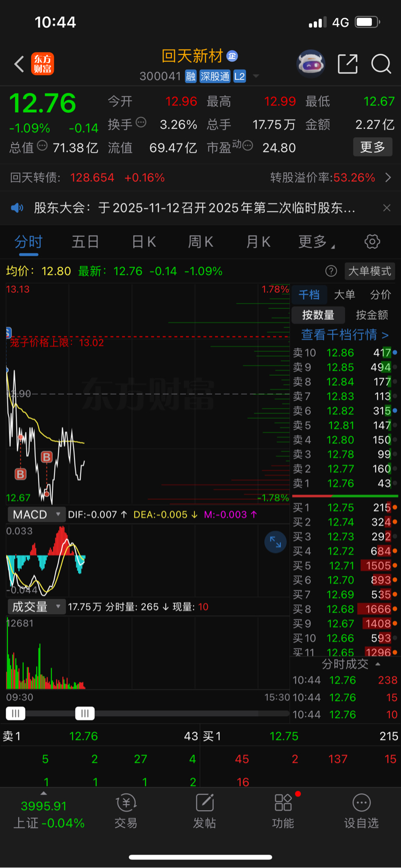The height and width of the screenshot is (868, 401).
Task: Tap the 10:44 trade with volume 238
Action: coord(345,680)
